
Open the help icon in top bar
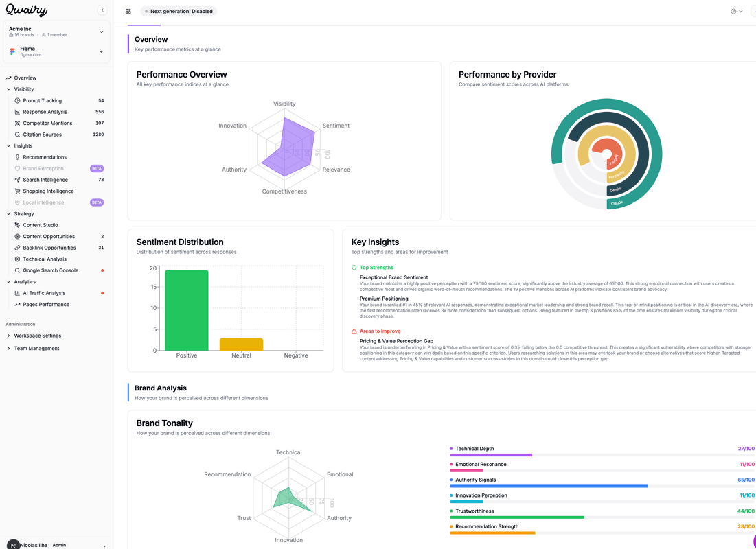[x=733, y=12]
